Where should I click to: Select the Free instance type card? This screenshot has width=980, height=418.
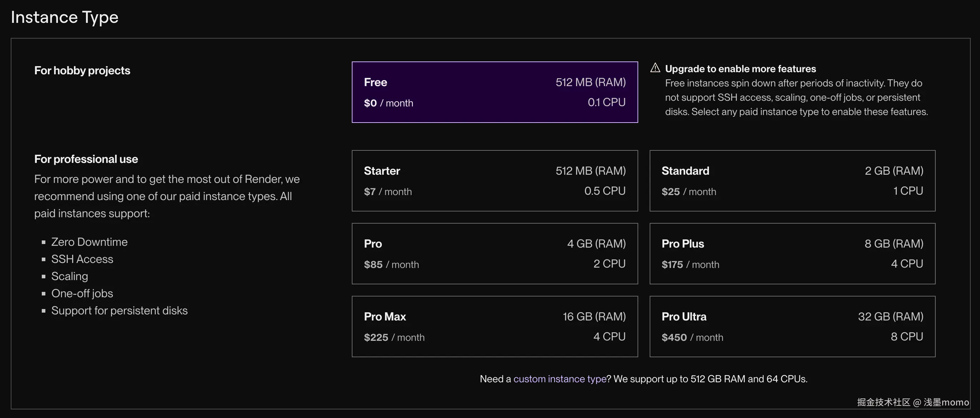tap(495, 92)
